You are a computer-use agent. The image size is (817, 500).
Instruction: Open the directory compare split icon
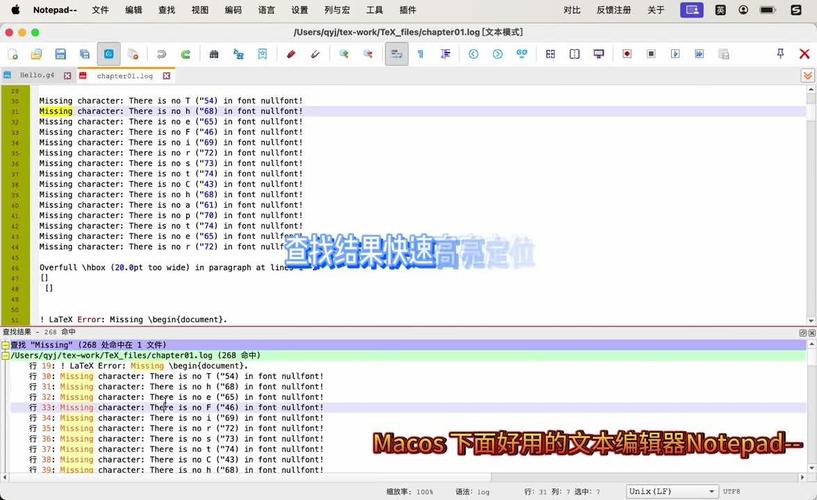tap(574, 54)
